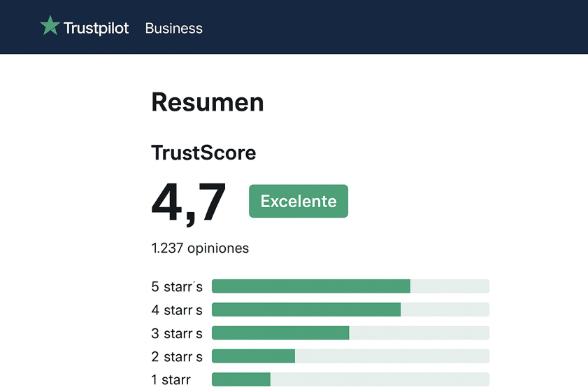Open the 1.237 opiniones count
The width and height of the screenshot is (588, 392).
(x=200, y=248)
